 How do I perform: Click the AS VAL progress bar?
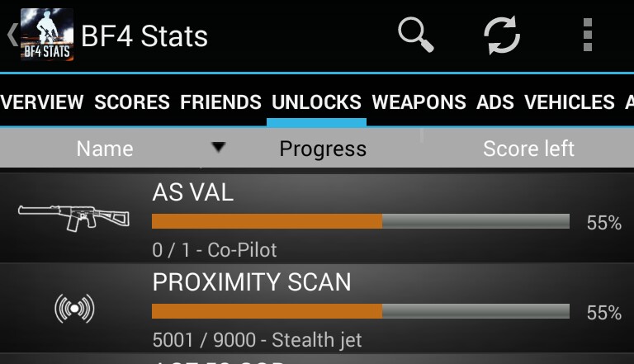(x=361, y=221)
